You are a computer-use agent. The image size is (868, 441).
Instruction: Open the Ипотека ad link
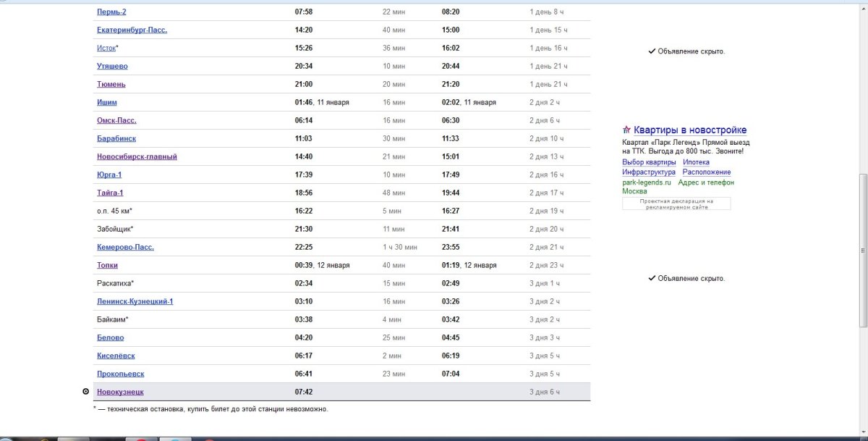pyautogui.click(x=696, y=162)
